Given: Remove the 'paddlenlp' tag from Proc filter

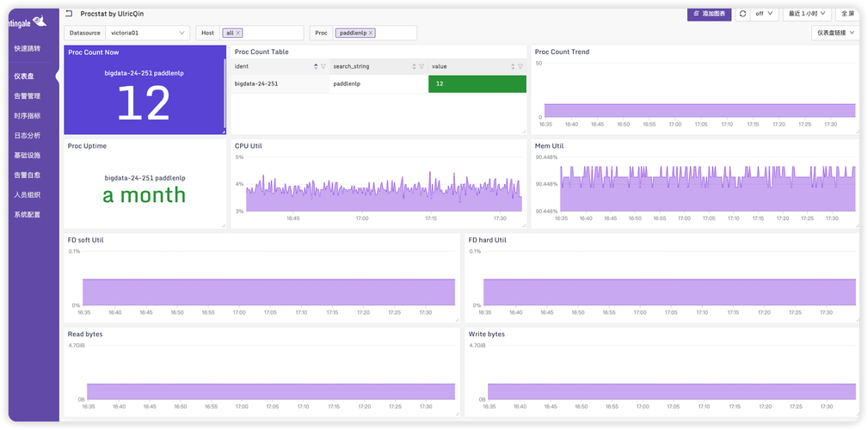Looking at the screenshot, I should pyautogui.click(x=370, y=34).
